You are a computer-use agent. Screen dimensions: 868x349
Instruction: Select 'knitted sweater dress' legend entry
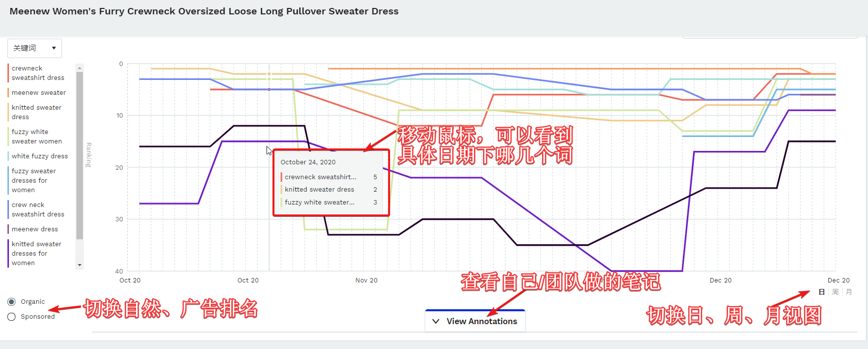pos(36,112)
